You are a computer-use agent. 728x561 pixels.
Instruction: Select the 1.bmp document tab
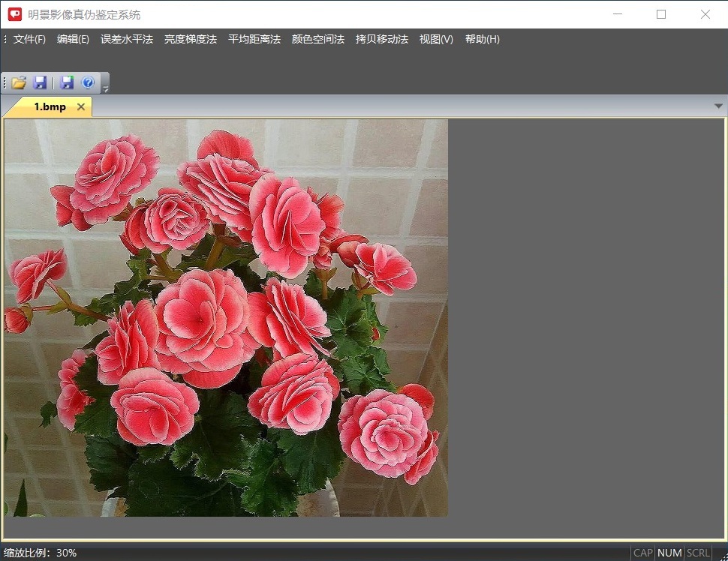point(50,107)
